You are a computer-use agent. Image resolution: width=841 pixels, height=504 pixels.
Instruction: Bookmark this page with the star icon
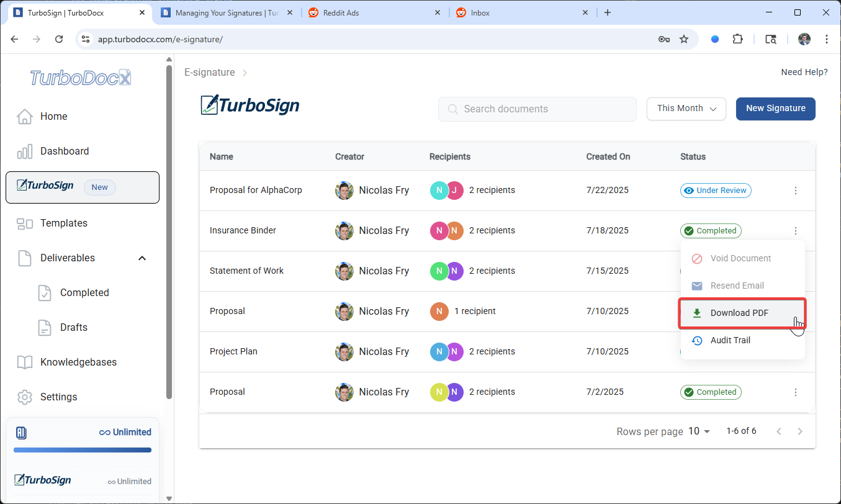[684, 39]
